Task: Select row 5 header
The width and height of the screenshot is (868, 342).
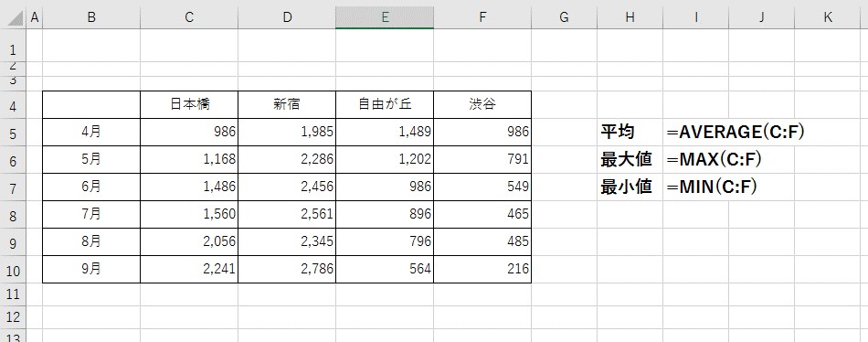Action: (x=14, y=132)
